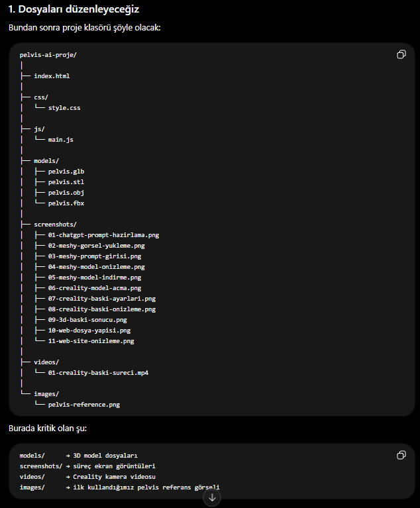Click the models/ folder entry
This screenshot has height=508, width=420.
tap(46, 161)
